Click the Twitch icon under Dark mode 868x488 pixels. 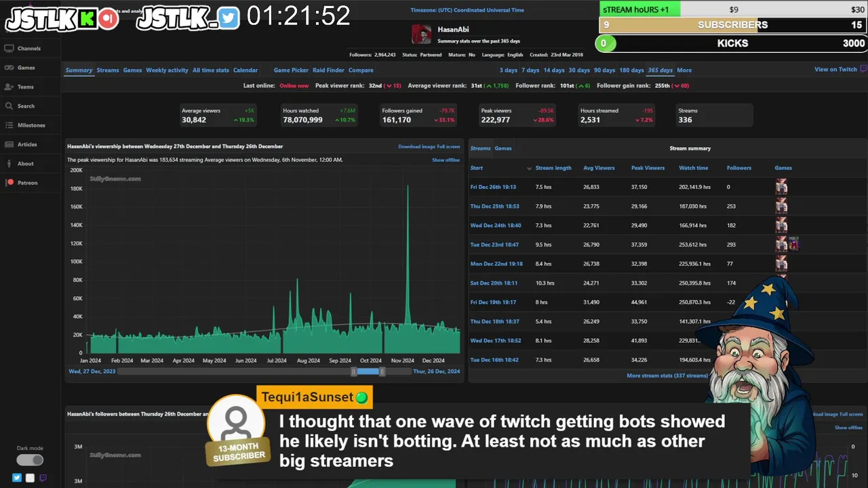pos(43,478)
